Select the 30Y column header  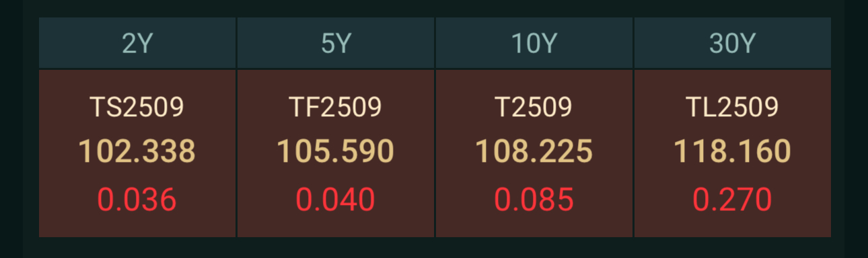[x=733, y=43]
